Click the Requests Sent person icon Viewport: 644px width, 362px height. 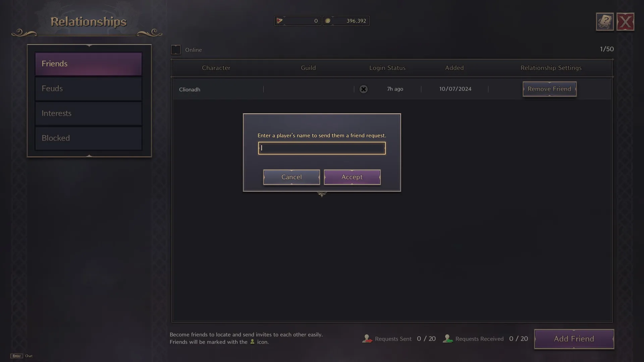[x=367, y=339]
